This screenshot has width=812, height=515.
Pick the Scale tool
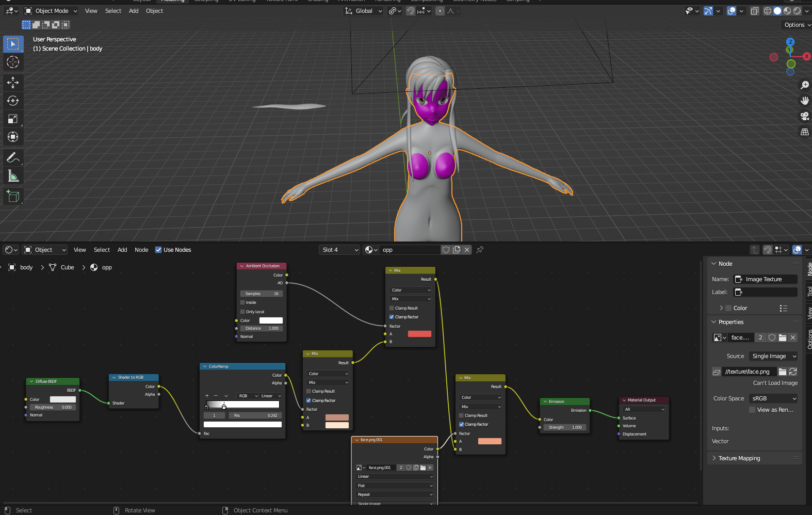click(x=13, y=119)
